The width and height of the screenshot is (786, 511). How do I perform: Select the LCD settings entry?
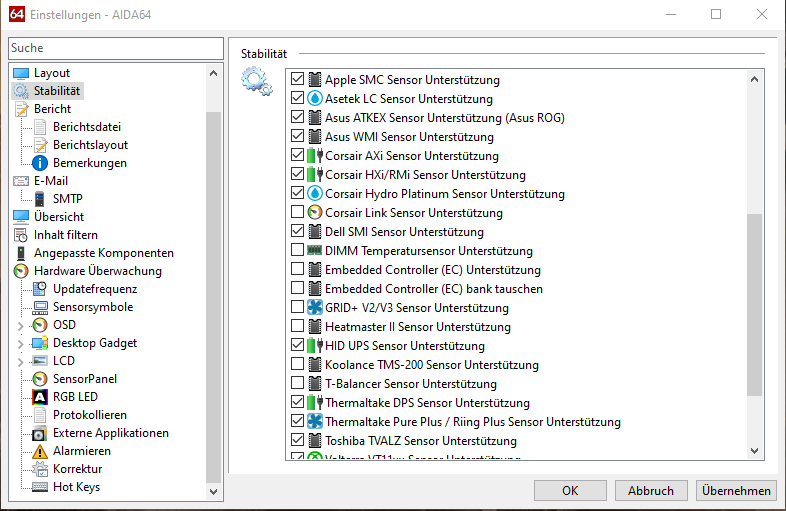(64, 361)
